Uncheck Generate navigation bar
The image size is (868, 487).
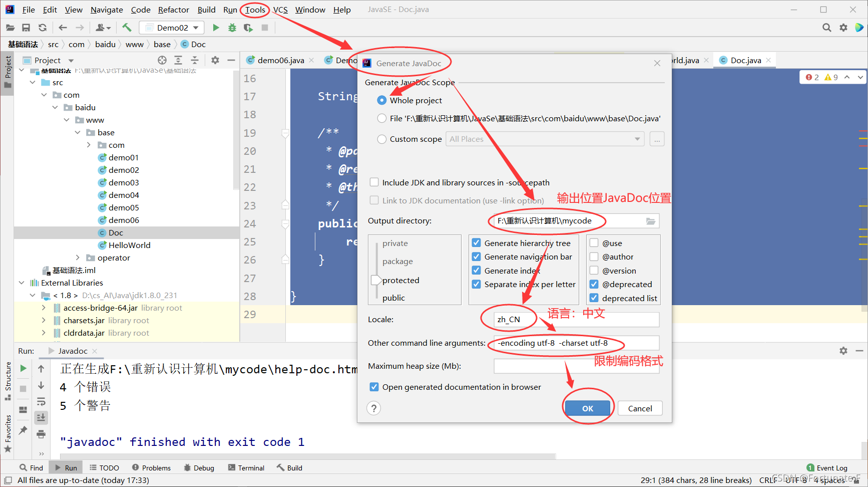click(477, 257)
